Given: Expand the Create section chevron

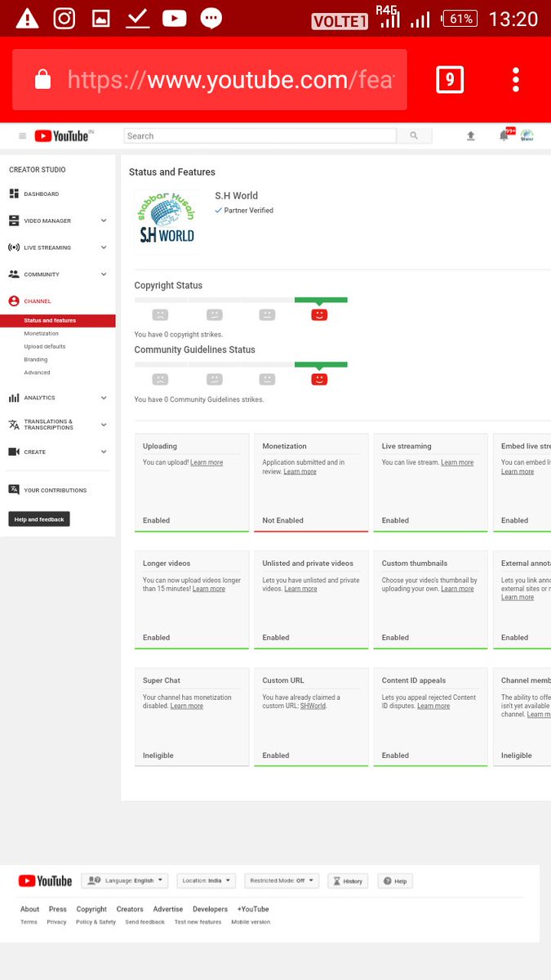Looking at the screenshot, I should pos(104,452).
